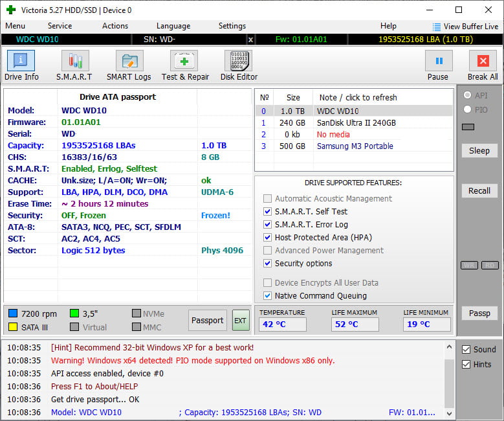The height and width of the screenshot is (421, 504).
Task: Toggle S.M.A.R.T. Self Test checkbox
Action: (267, 211)
